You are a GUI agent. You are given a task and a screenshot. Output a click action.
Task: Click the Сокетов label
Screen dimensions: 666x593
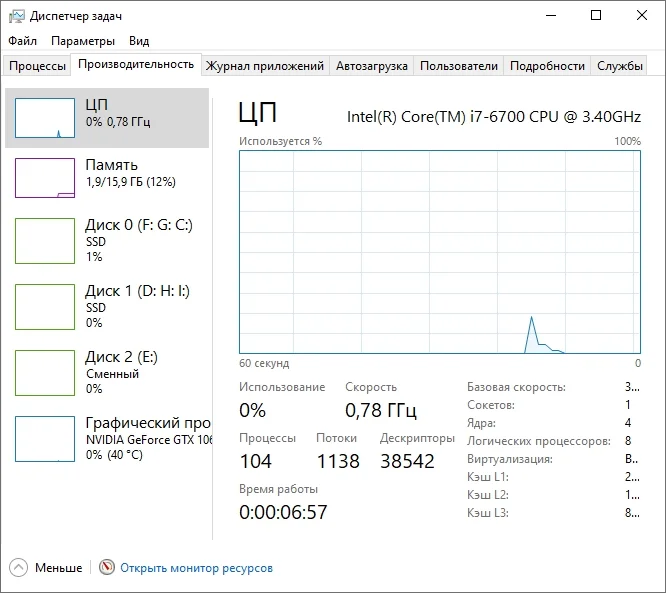click(491, 405)
